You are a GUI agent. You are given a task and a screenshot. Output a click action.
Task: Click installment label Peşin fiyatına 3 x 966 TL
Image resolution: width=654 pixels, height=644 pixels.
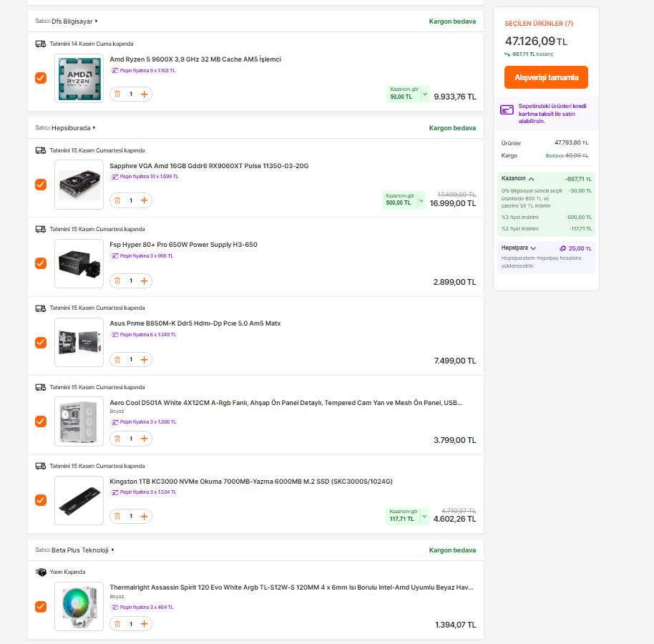click(x=142, y=256)
